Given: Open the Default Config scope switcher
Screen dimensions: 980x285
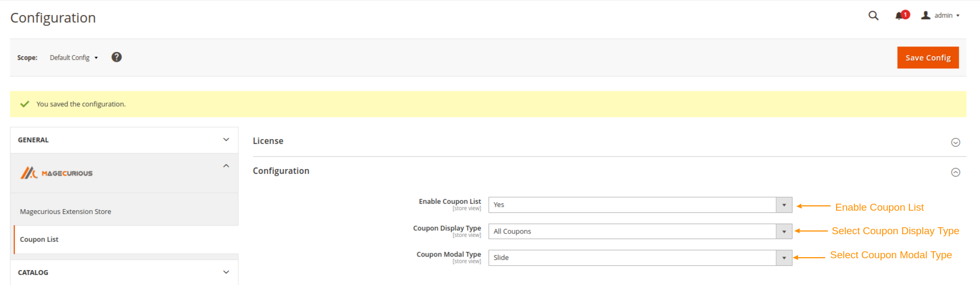Looking at the screenshot, I should tap(74, 58).
